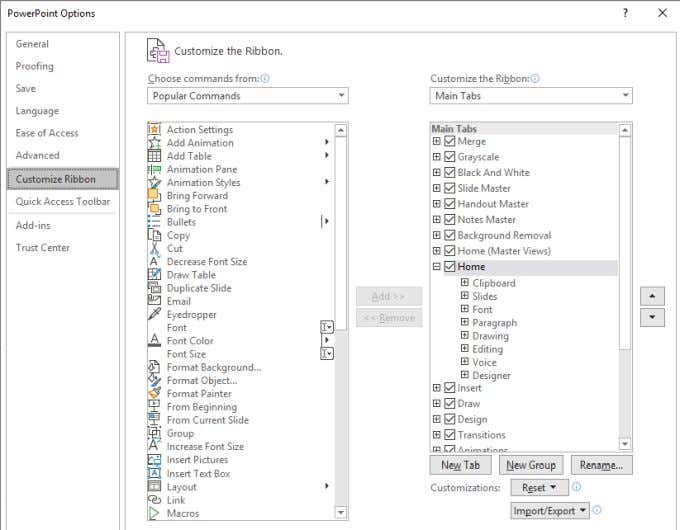Toggle the Slide Master checkbox

(450, 188)
